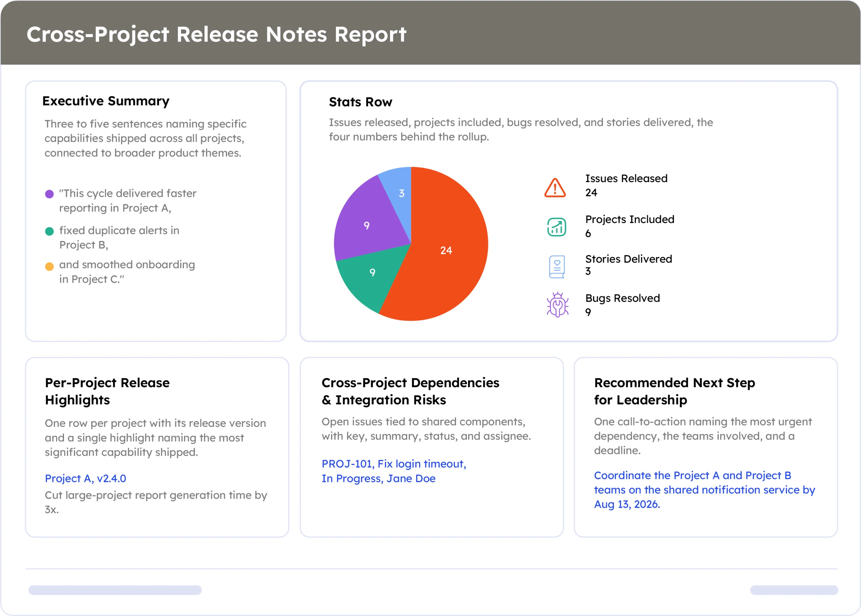
Task: Open the 'Project A, v2.4.0' link
Action: [x=85, y=478]
